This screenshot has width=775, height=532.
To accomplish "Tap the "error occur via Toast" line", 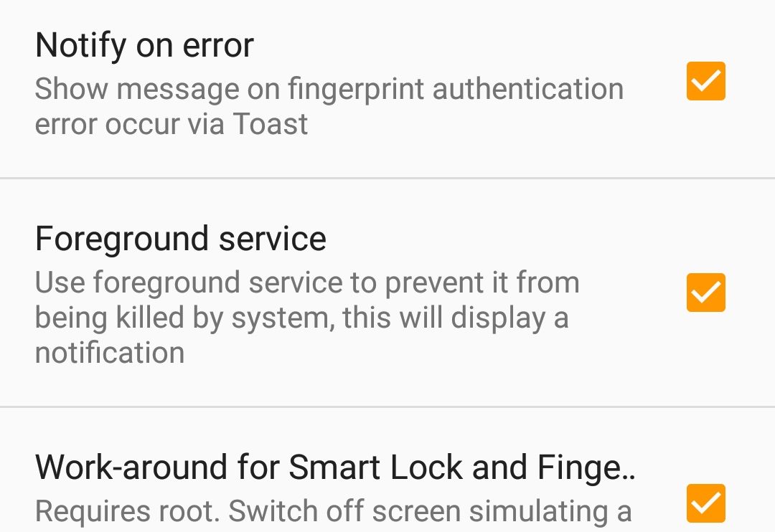I will click(x=172, y=123).
